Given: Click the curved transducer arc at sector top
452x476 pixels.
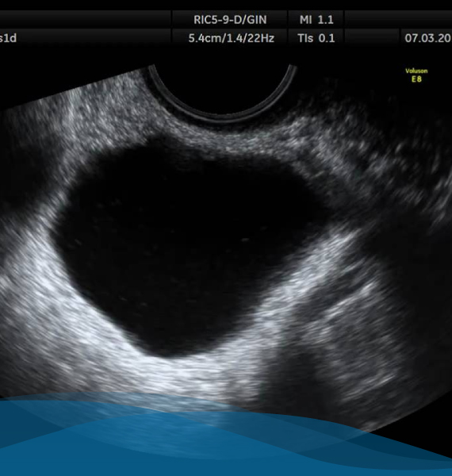Looking at the screenshot, I should pos(222,93).
